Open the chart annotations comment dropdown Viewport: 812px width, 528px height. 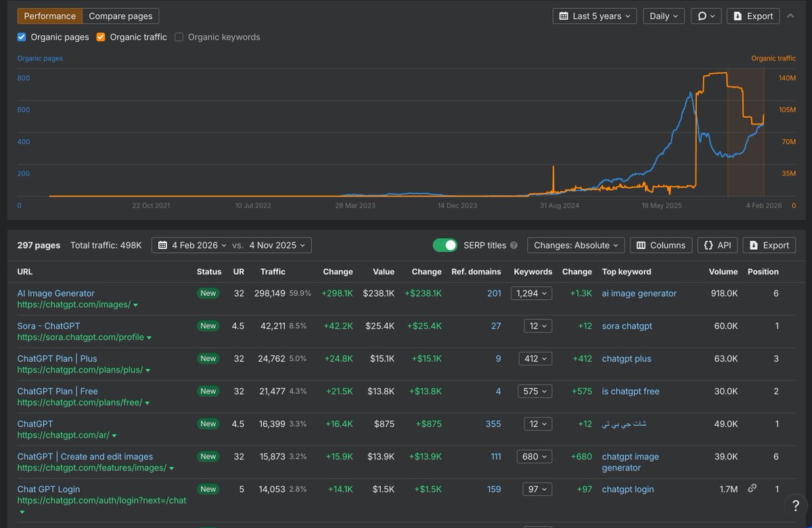(x=706, y=16)
